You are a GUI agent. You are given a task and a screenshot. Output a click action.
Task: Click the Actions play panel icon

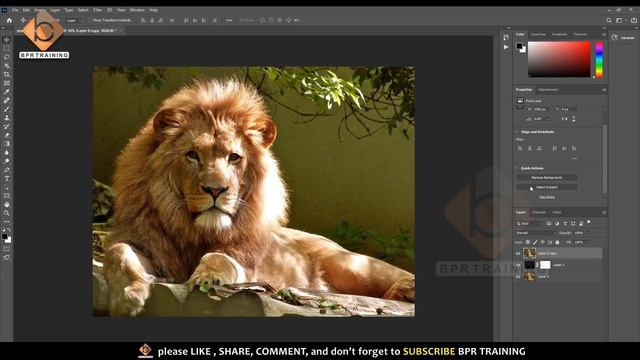click(506, 47)
